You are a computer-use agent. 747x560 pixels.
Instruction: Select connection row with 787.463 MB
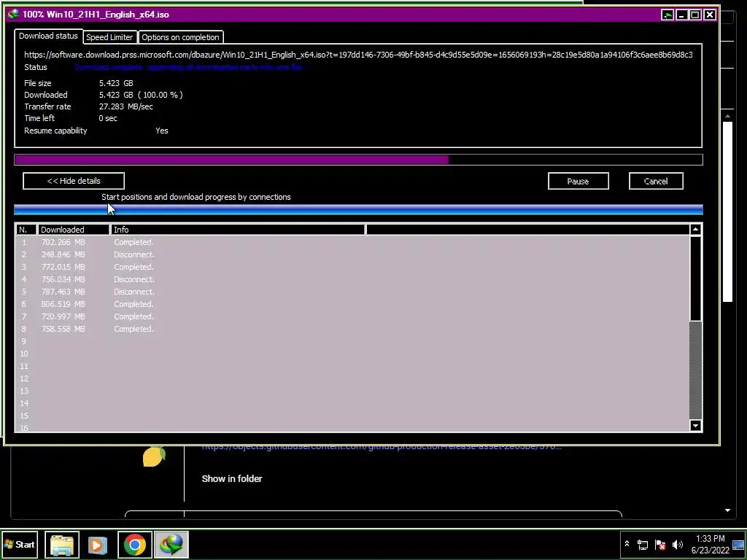(352, 292)
